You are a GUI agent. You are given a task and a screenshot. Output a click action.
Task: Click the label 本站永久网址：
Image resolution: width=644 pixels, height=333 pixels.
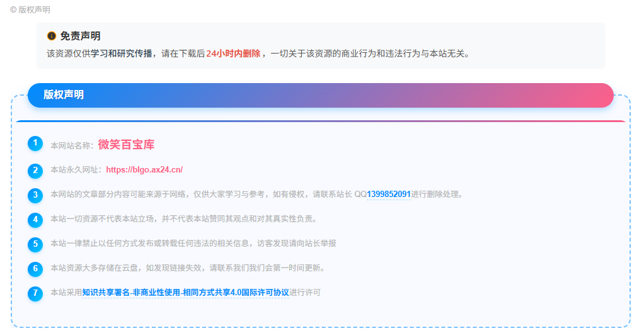[77, 170]
